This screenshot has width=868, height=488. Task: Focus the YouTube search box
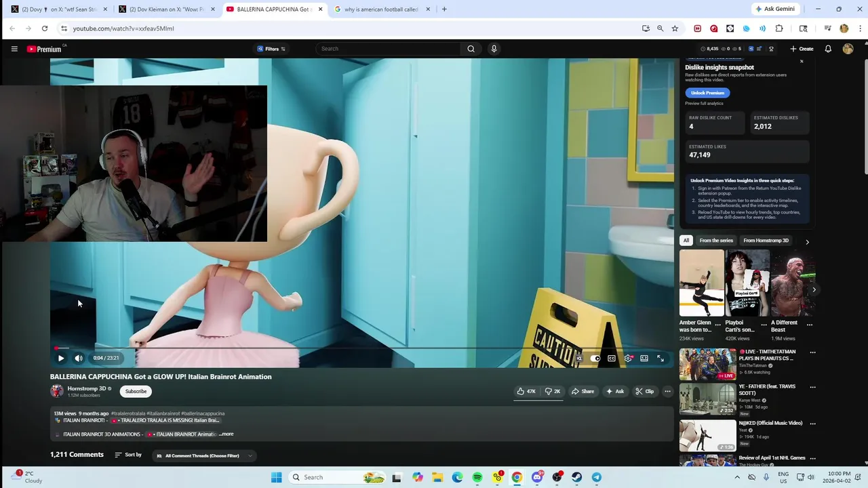(x=389, y=49)
